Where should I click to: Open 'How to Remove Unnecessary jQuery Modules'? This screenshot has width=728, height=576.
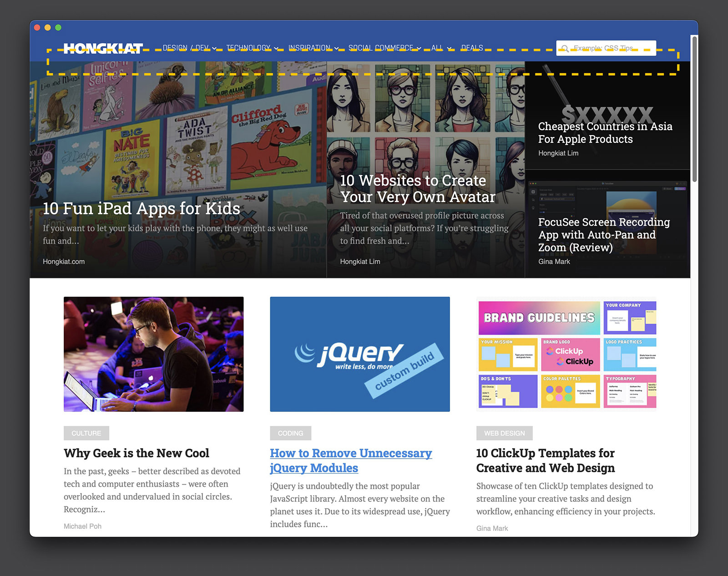pyautogui.click(x=351, y=460)
